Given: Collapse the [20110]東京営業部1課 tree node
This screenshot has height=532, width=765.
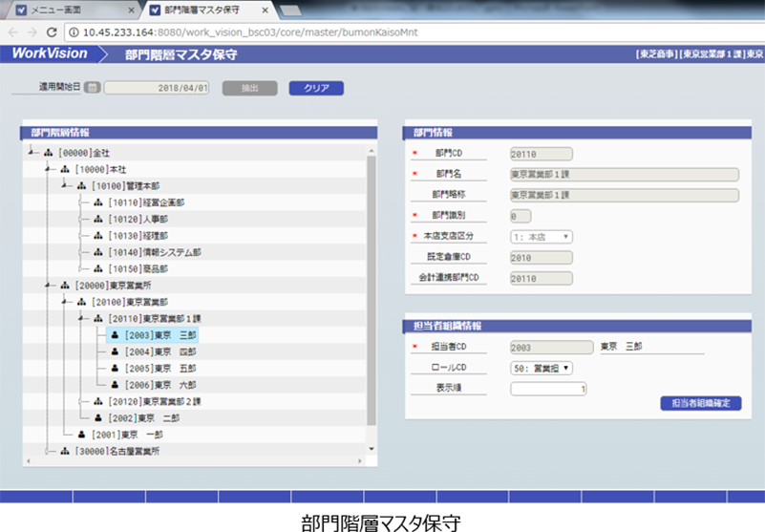Looking at the screenshot, I should [80, 318].
